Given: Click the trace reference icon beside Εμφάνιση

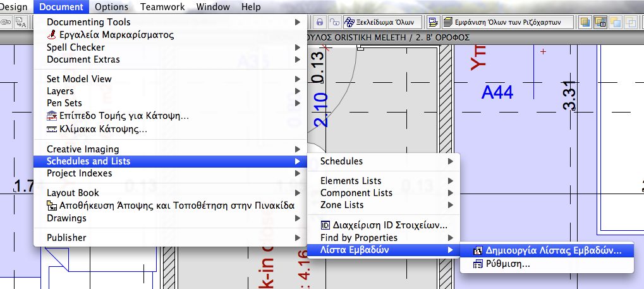Looking at the screenshot, I should point(434,22).
